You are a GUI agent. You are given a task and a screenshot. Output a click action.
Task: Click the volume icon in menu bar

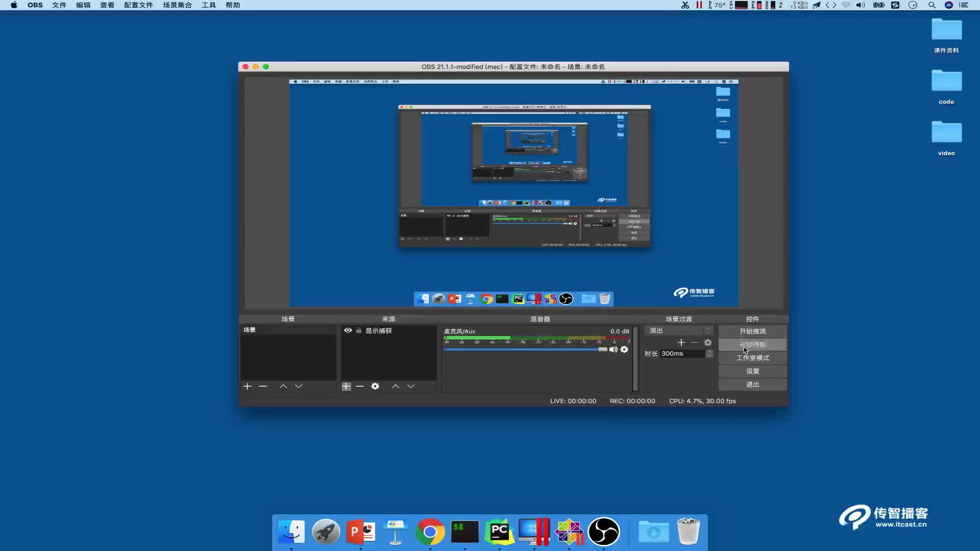tap(861, 5)
